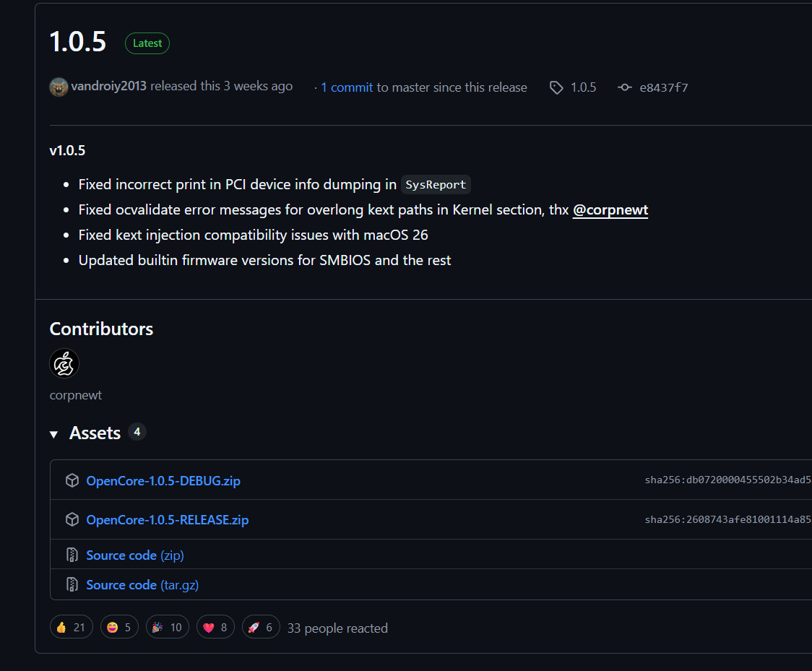
Task: Click 'released this 3 weeks ago' text
Action: pos(221,86)
